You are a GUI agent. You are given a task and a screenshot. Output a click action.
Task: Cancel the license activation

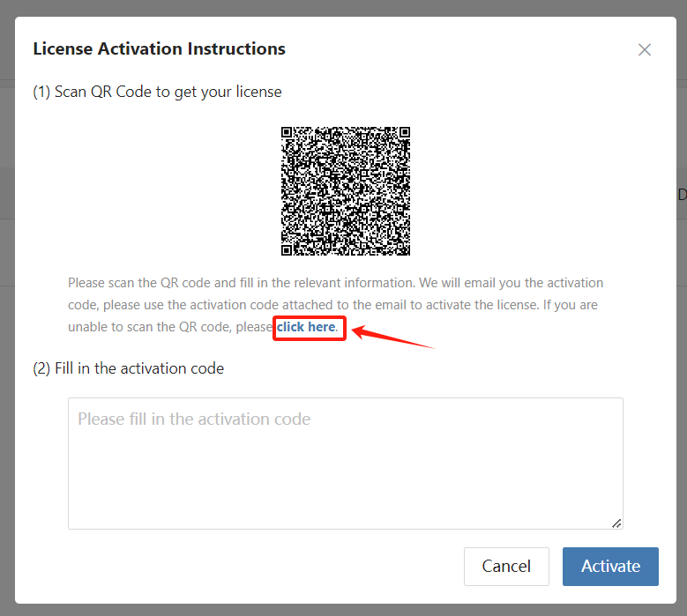[x=506, y=566]
